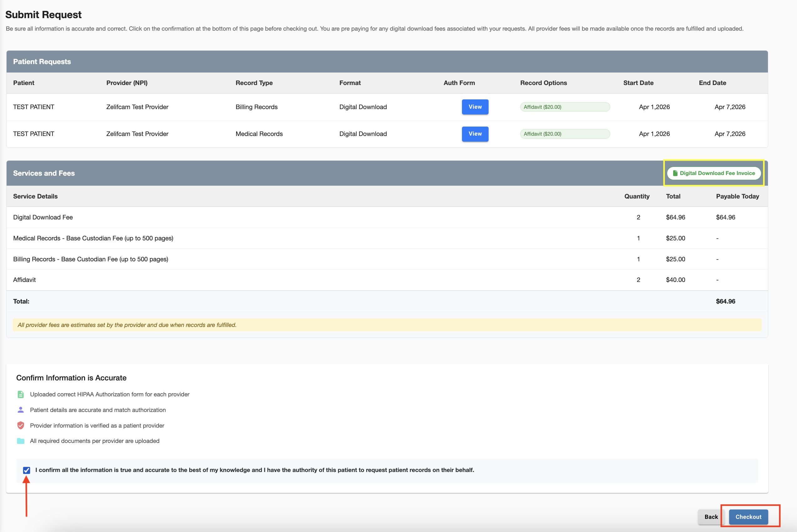
Task: Click the purple patient person icon
Action: 20,410
